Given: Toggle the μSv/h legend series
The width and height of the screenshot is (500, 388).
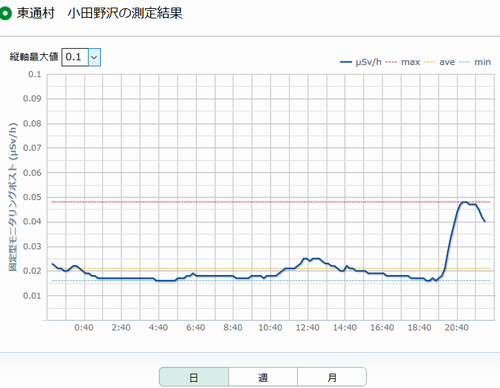Looking at the screenshot, I should click(x=361, y=62).
